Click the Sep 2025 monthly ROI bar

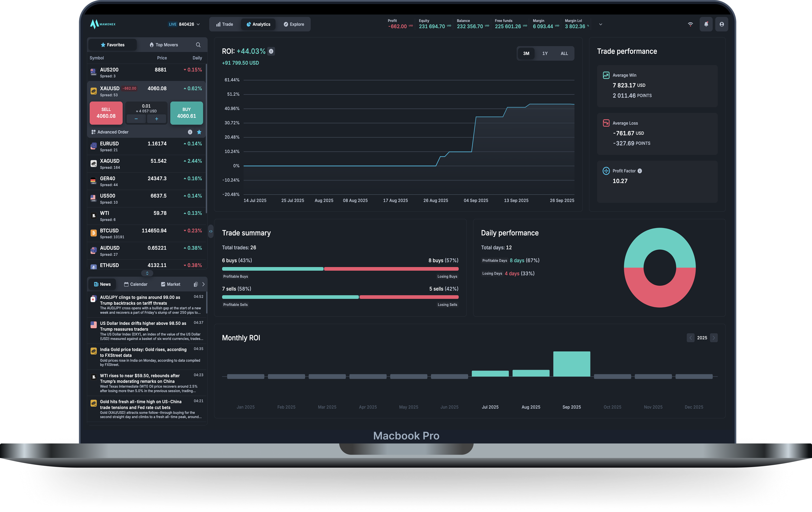pyautogui.click(x=572, y=364)
